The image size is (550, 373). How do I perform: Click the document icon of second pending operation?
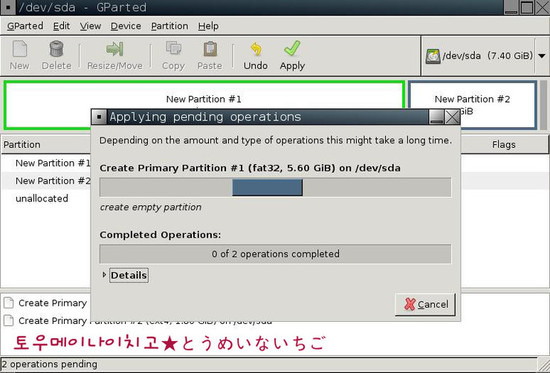9,320
